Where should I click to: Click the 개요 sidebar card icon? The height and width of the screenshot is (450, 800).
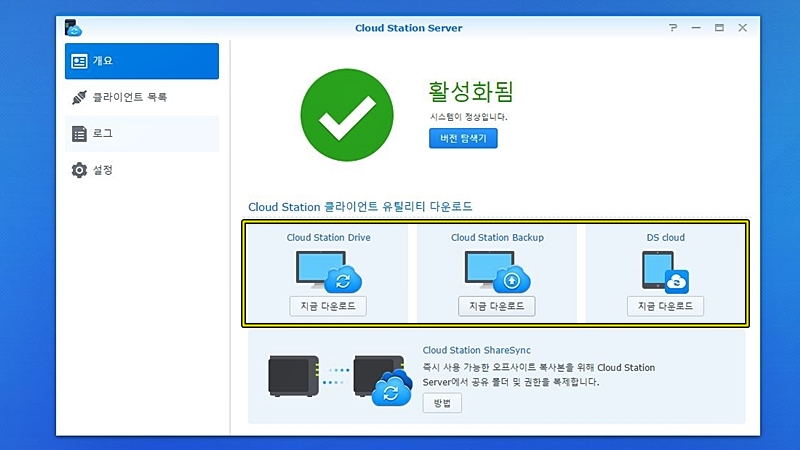tap(79, 61)
